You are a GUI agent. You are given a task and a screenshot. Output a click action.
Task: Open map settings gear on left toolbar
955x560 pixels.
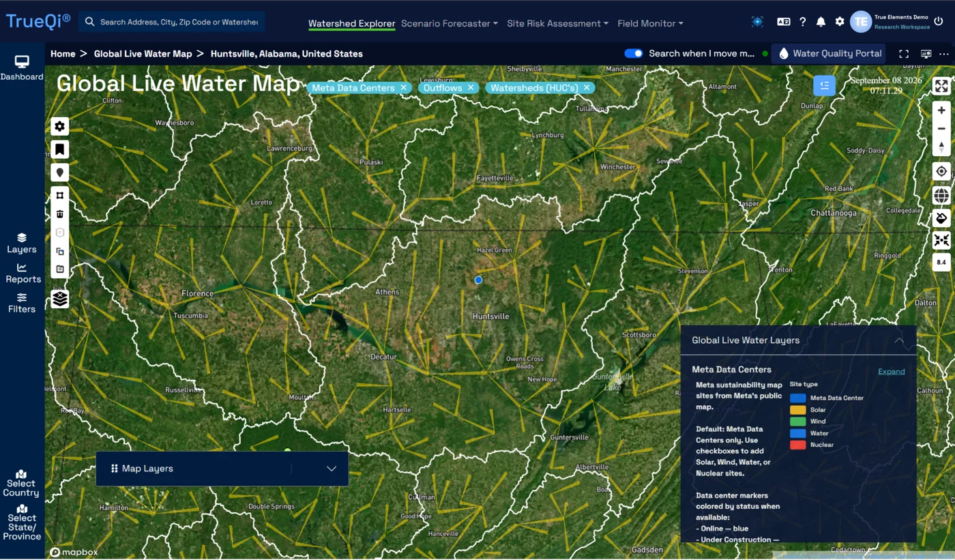pyautogui.click(x=60, y=126)
